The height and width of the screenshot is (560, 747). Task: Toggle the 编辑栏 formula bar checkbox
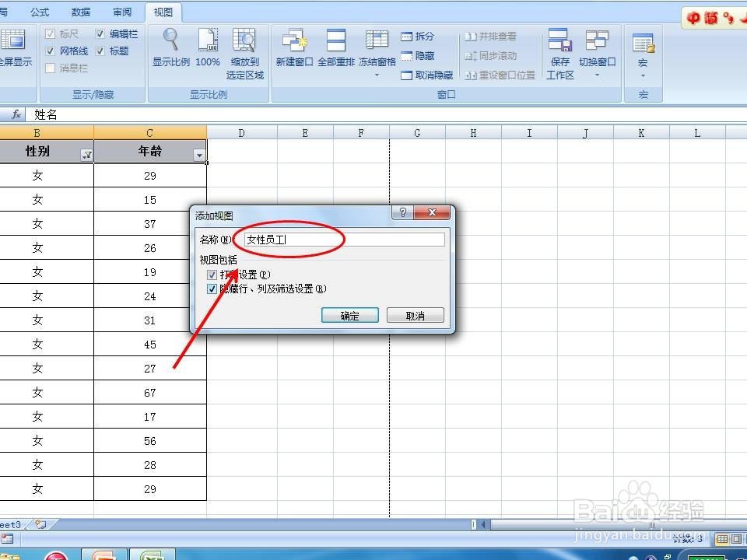[100, 33]
